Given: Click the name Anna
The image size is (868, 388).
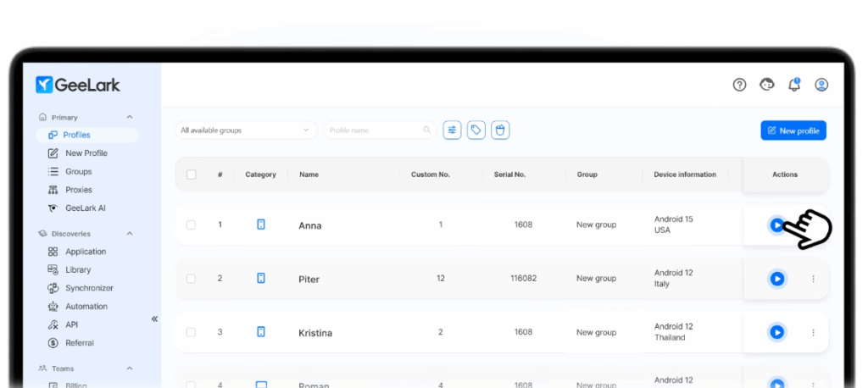Looking at the screenshot, I should point(310,225).
